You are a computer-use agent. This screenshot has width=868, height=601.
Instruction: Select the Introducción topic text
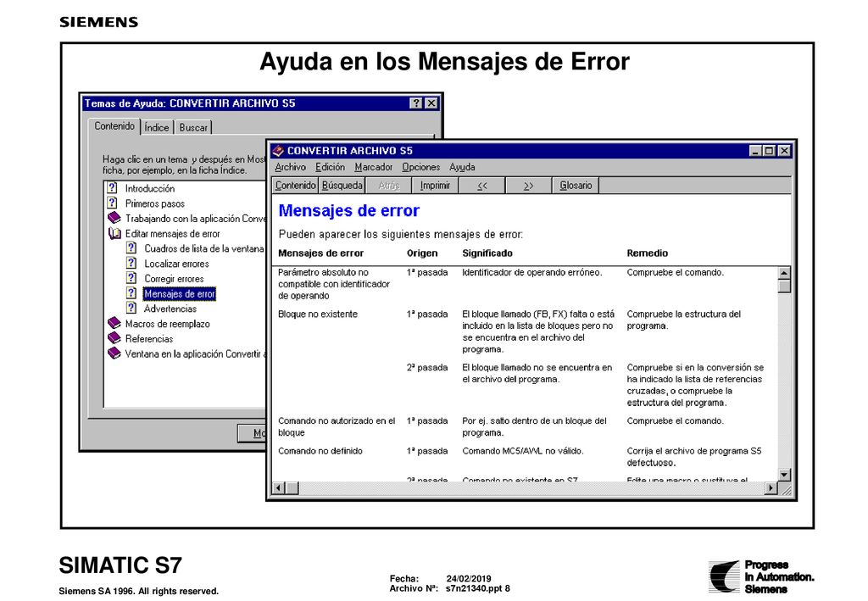tap(149, 189)
